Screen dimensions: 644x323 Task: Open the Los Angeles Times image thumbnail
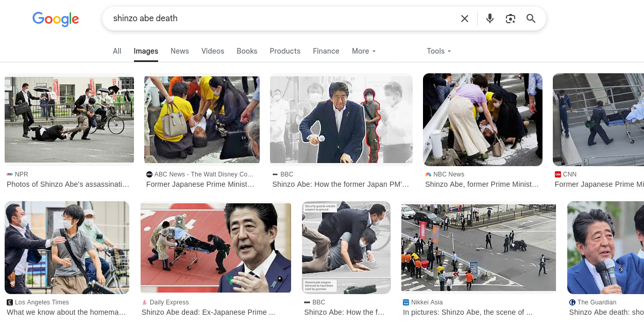point(67,248)
